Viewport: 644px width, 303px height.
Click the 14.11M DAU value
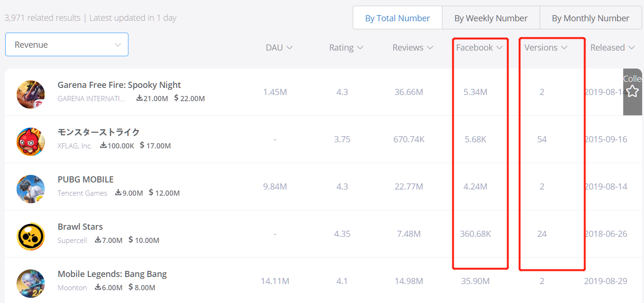[275, 281]
